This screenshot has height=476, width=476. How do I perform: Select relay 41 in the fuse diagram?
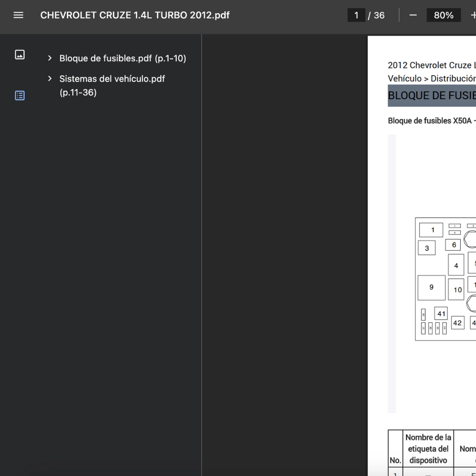click(441, 314)
